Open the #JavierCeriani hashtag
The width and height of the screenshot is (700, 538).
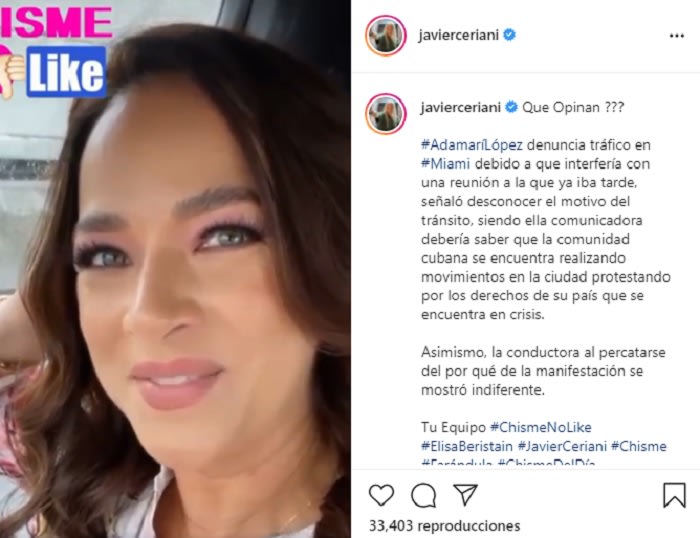562,446
